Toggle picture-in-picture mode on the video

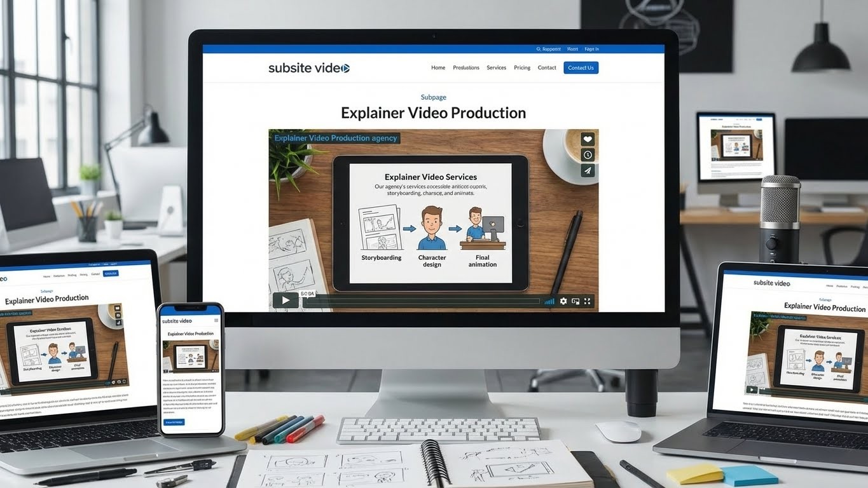pyautogui.click(x=575, y=301)
